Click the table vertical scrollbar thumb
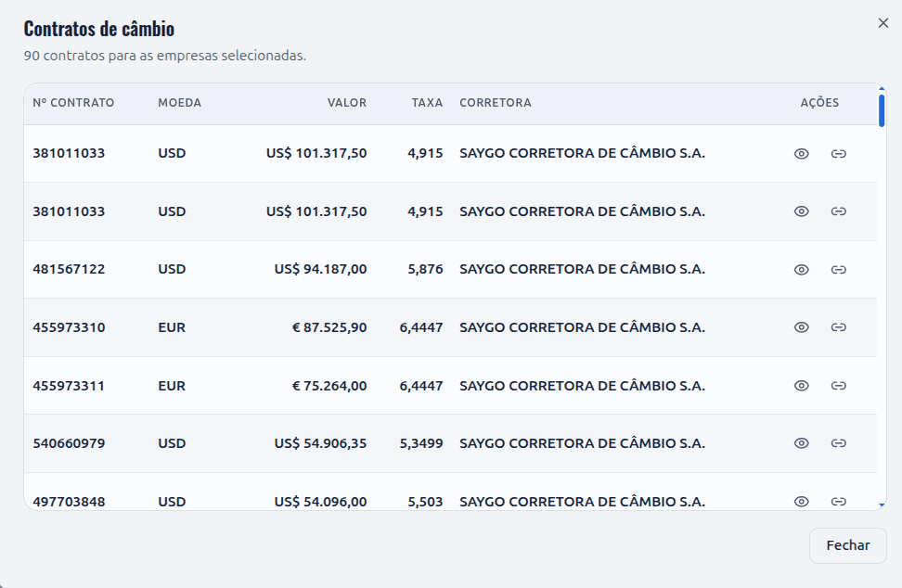The width and height of the screenshot is (902, 588). tap(882, 110)
